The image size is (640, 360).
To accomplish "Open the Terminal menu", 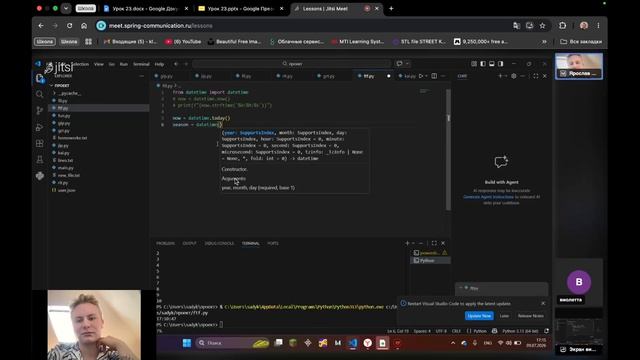I will pyautogui.click(x=141, y=64).
